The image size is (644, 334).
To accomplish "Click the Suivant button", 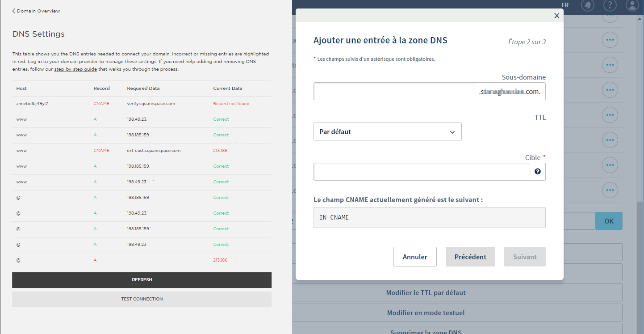I will 525,257.
